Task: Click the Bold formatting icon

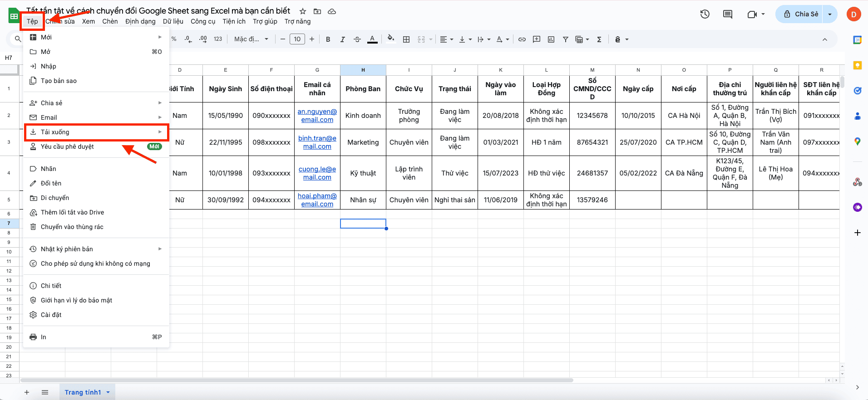Action: click(x=328, y=39)
